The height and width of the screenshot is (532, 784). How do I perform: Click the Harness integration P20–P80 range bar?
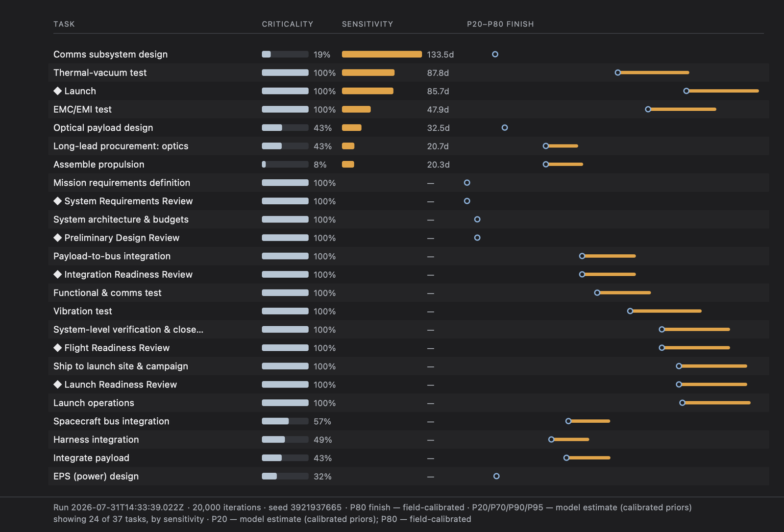coord(570,439)
